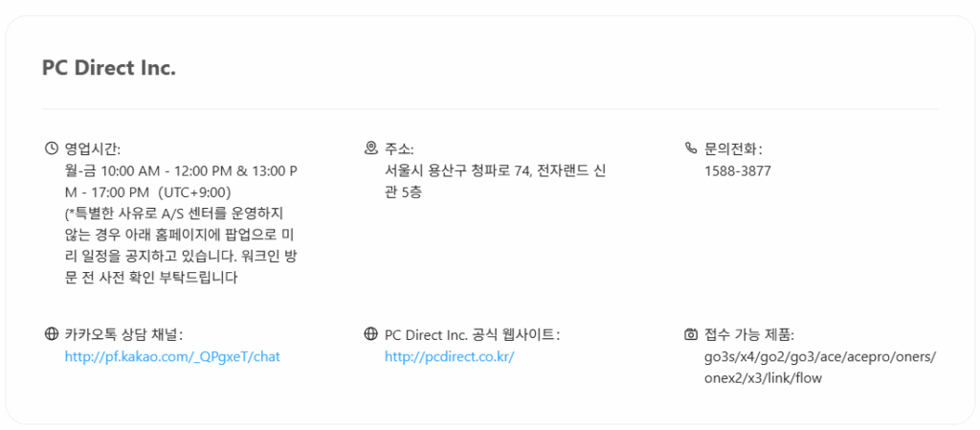Click the camera icon beside 접수 가능 제품
The height and width of the screenshot is (430, 980).
(x=691, y=334)
